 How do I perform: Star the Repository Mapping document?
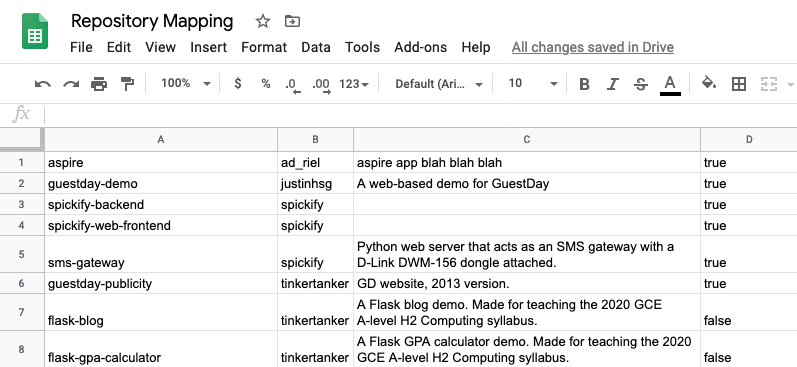[x=262, y=21]
